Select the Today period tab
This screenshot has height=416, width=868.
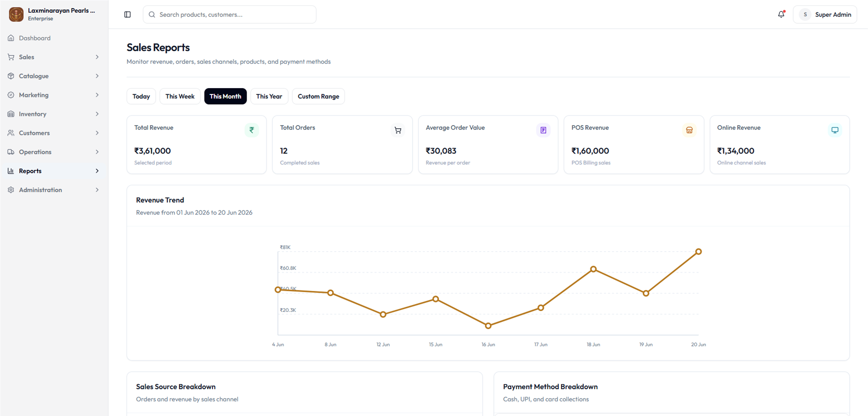[x=141, y=96]
